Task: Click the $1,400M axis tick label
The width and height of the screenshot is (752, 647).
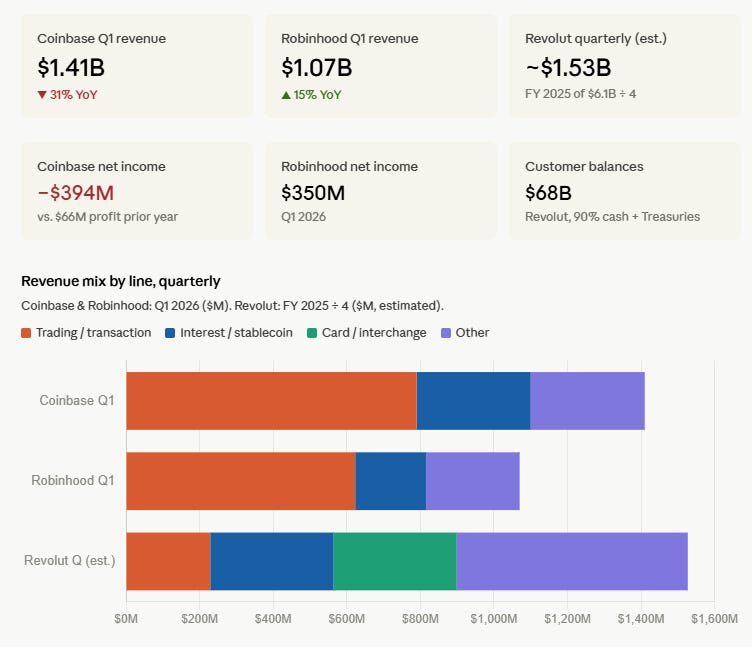Action: click(x=641, y=619)
